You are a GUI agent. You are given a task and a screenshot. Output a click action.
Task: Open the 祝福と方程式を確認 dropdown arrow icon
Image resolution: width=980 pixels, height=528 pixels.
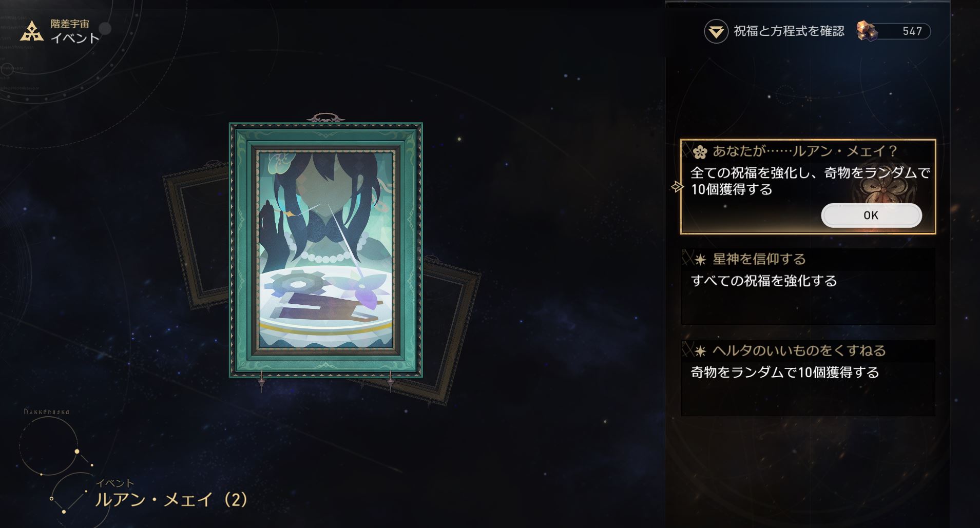point(716,32)
